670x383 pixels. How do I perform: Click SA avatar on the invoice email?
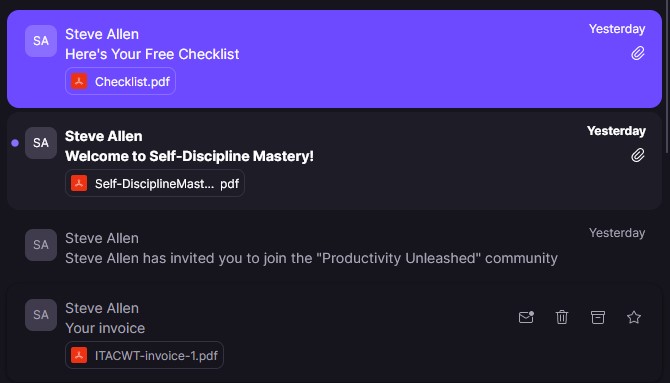[41, 315]
